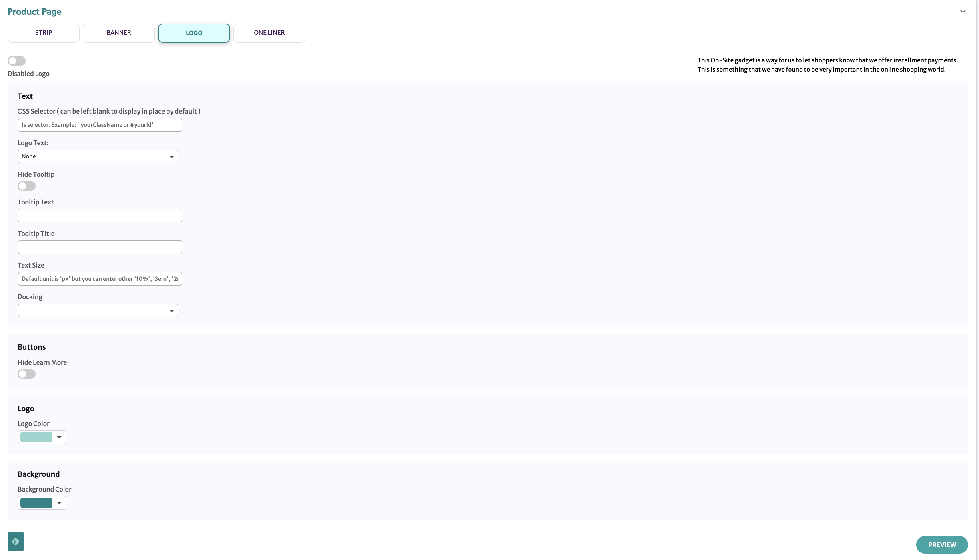The image size is (979, 560).
Task: Open the Docking dropdown
Action: click(x=98, y=310)
